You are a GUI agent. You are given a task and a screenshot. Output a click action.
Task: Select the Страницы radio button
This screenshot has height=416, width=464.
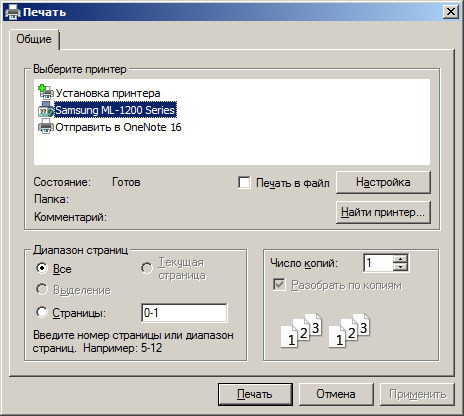(42, 312)
